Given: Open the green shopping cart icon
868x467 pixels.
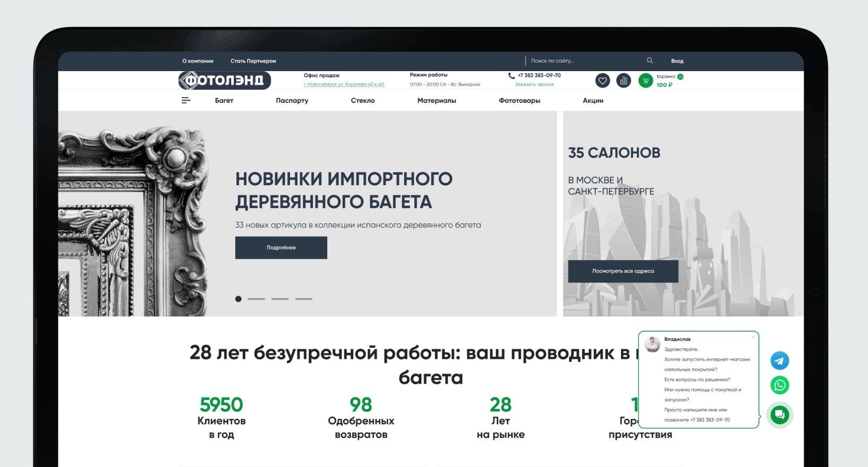Looking at the screenshot, I should [x=645, y=81].
